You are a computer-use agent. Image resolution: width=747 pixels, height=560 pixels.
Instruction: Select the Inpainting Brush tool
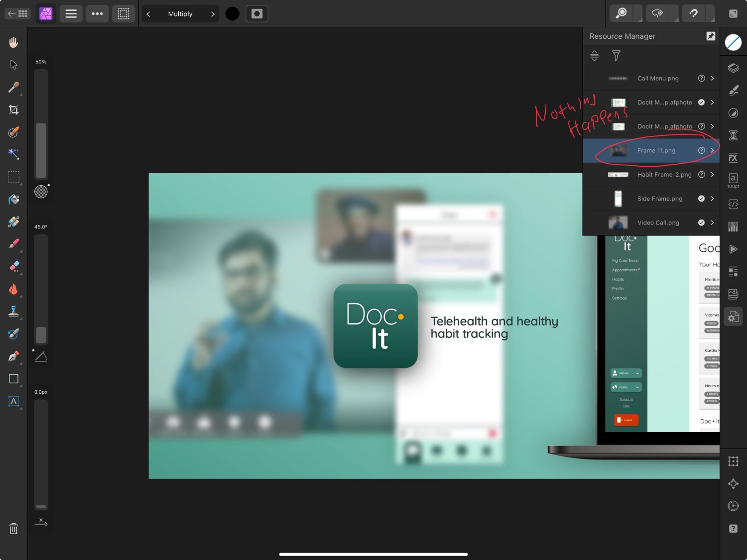pos(13,334)
